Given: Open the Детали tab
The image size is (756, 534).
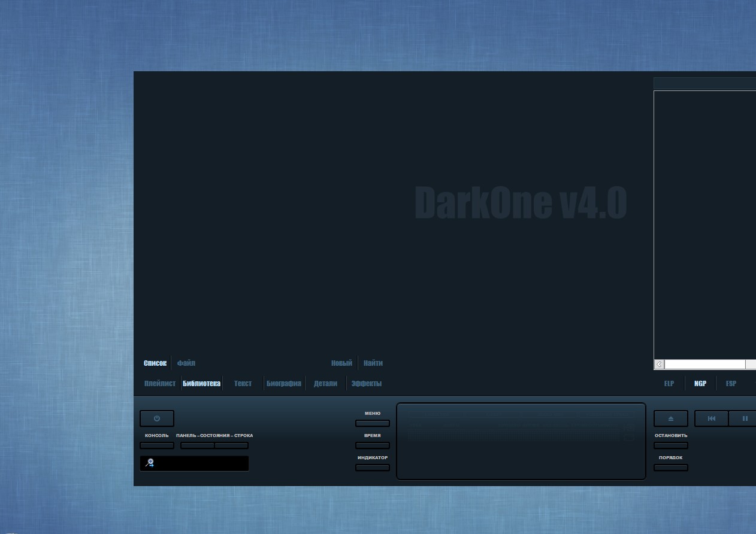Looking at the screenshot, I should point(325,383).
